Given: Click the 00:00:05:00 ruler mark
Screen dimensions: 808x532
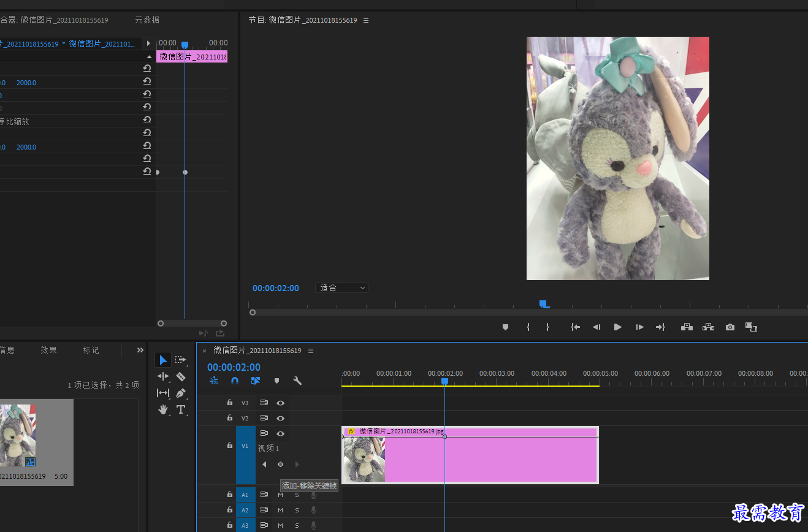Looking at the screenshot, I should pos(600,373).
